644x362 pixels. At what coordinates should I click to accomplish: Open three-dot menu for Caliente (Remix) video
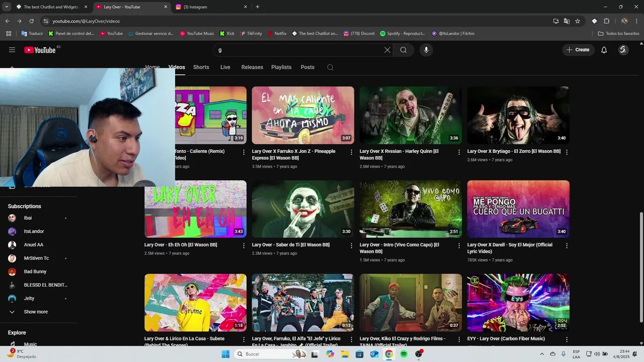(x=244, y=152)
